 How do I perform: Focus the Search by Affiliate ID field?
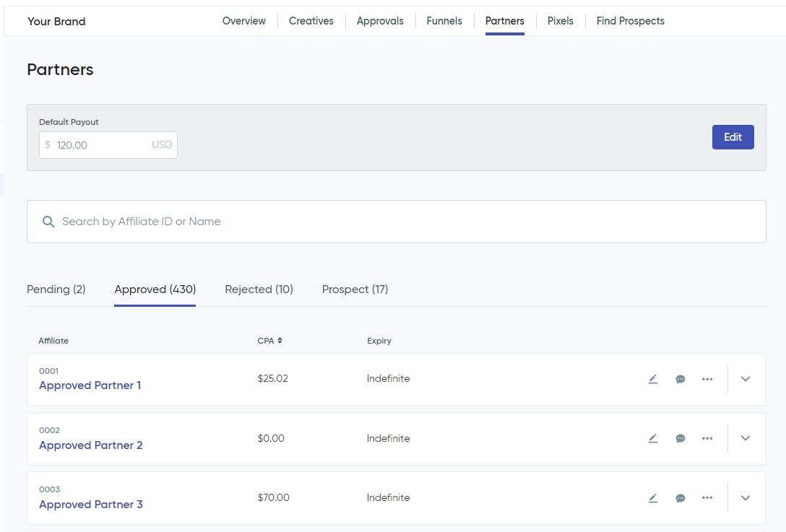397,222
